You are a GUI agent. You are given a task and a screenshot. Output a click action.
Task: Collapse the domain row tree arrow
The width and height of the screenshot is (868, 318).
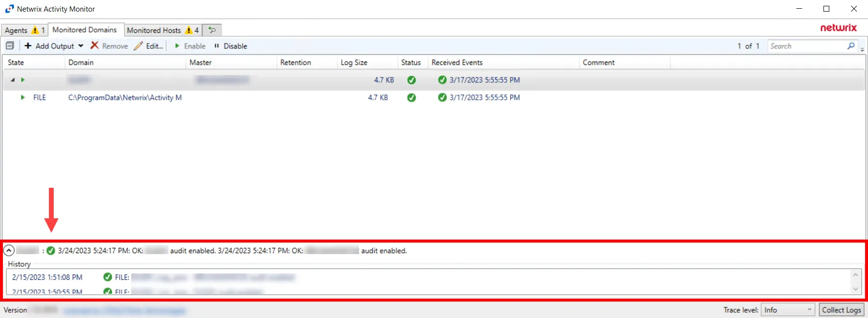click(x=13, y=80)
